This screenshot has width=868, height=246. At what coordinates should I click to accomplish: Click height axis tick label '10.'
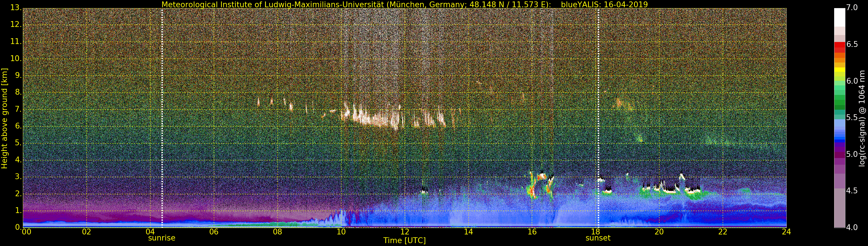tap(16, 59)
